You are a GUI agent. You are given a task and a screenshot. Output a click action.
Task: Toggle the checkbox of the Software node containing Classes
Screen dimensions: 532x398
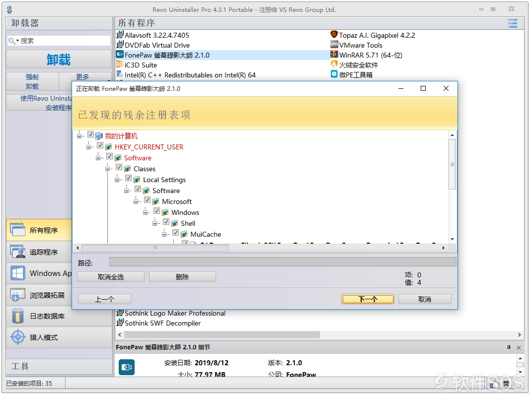click(109, 156)
